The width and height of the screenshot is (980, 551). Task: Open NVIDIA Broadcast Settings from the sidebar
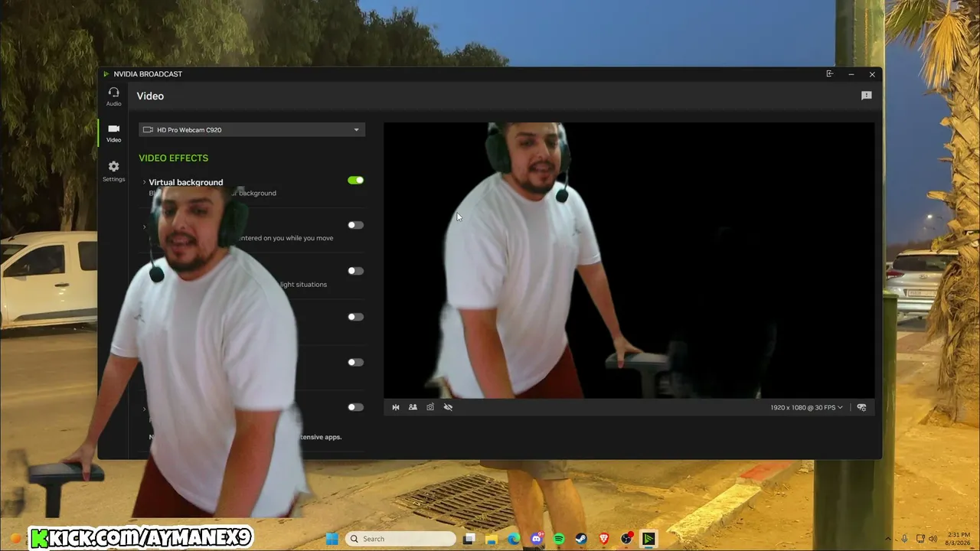click(x=113, y=171)
